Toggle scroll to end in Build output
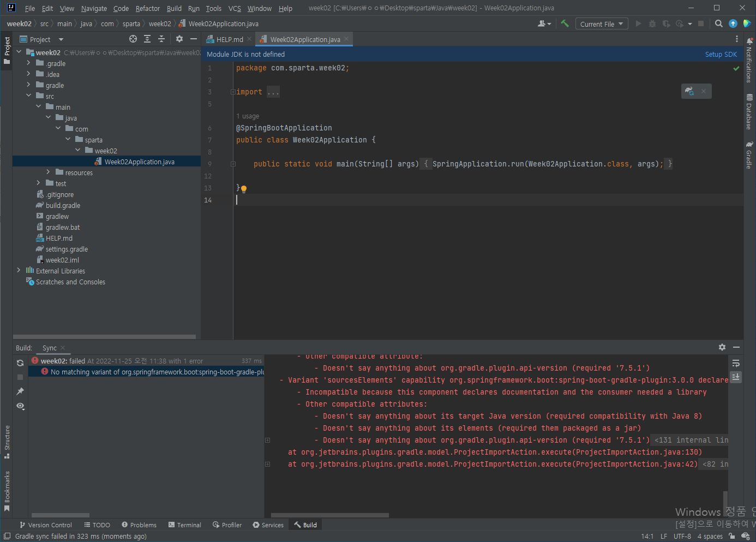Viewport: 756px width, 542px height. click(x=736, y=377)
